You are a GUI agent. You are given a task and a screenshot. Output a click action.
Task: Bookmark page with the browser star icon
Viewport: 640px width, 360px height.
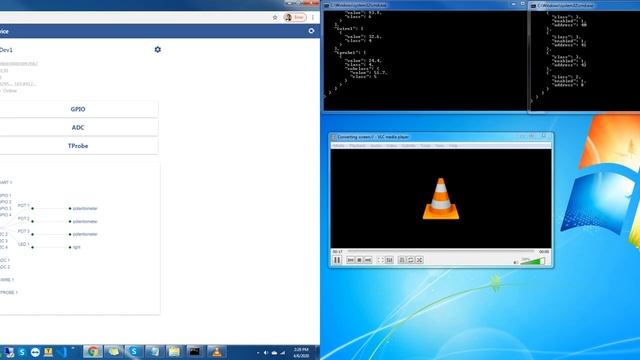(275, 17)
